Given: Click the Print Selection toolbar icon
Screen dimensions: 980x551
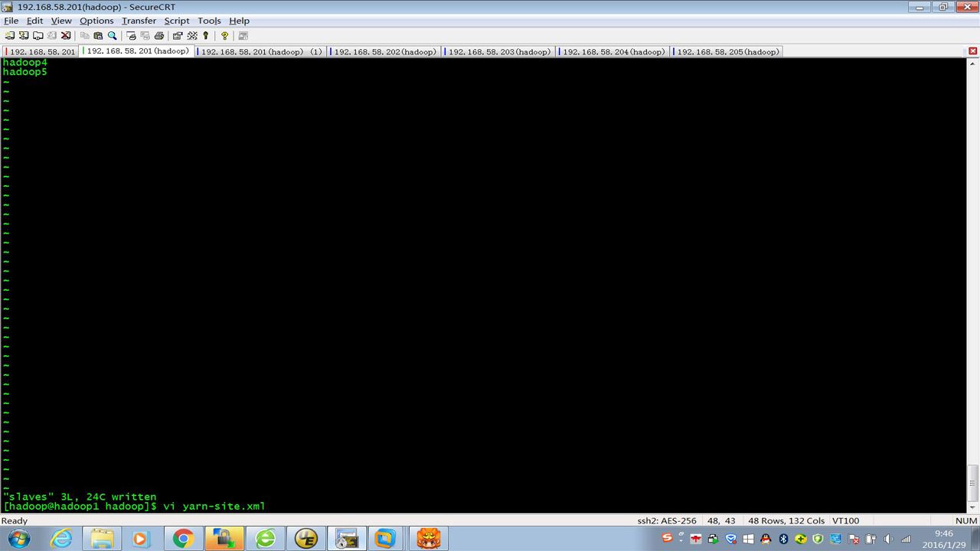Looking at the screenshot, I should [x=145, y=35].
